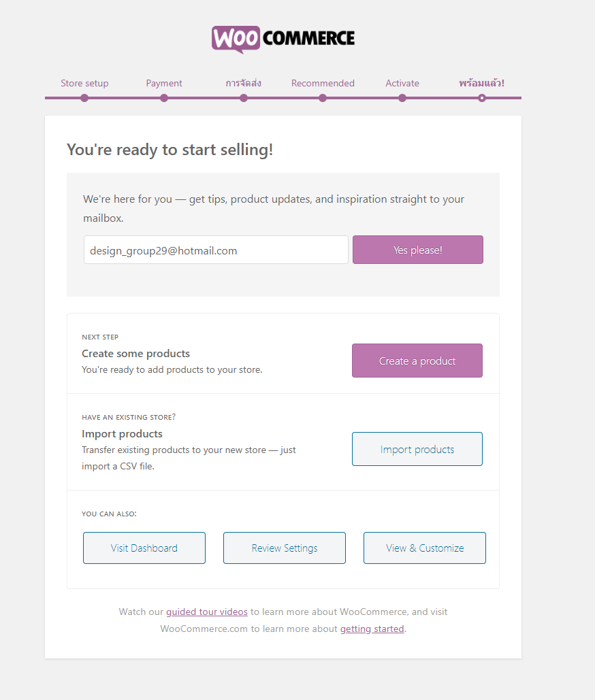Click the shipping step progress dot
The image size is (595, 700).
(x=244, y=98)
